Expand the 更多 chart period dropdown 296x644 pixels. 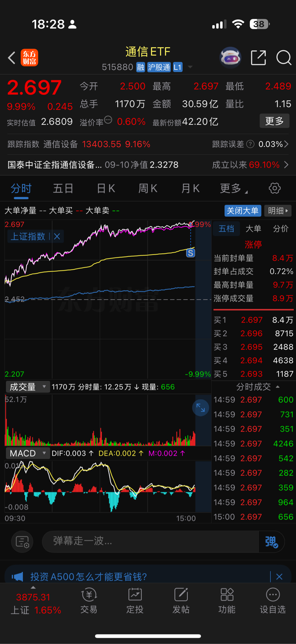click(234, 189)
